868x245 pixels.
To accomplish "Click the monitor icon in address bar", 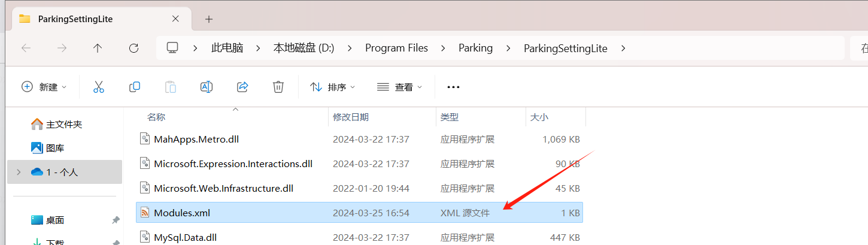I will click(172, 48).
